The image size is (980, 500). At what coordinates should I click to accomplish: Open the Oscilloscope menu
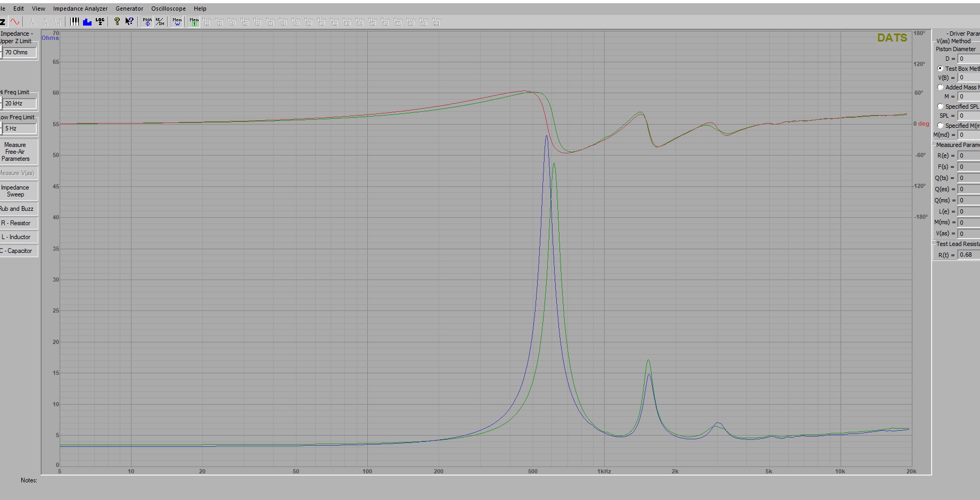tap(168, 9)
